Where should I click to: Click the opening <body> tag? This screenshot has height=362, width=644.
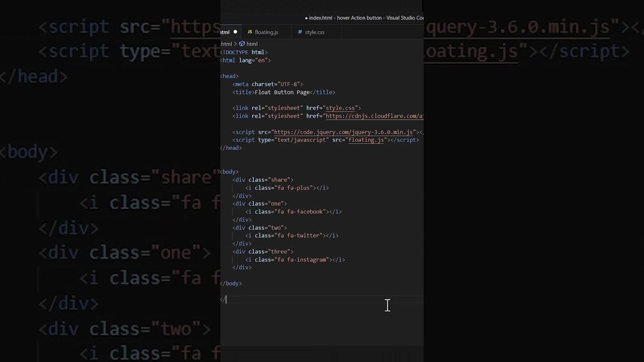click(x=229, y=172)
